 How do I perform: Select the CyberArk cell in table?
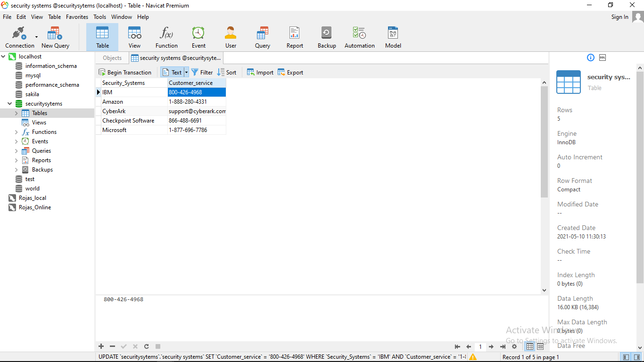pos(114,111)
